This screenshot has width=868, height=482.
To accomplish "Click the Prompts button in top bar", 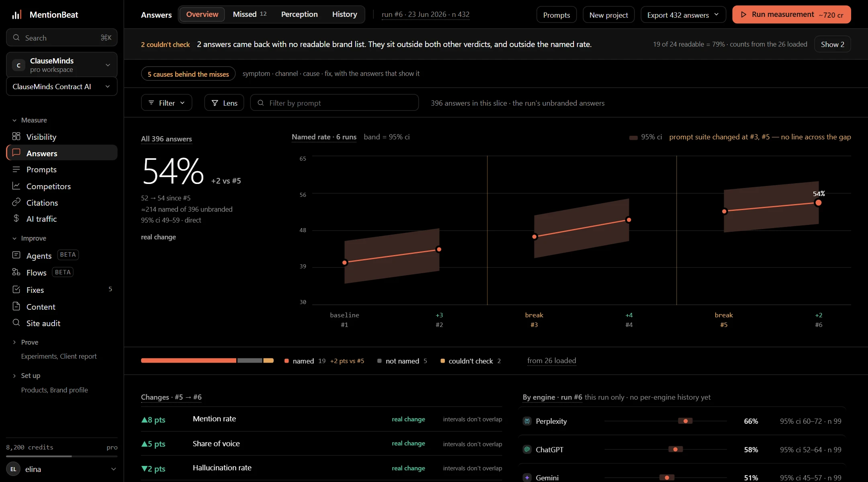I will 557,15.
